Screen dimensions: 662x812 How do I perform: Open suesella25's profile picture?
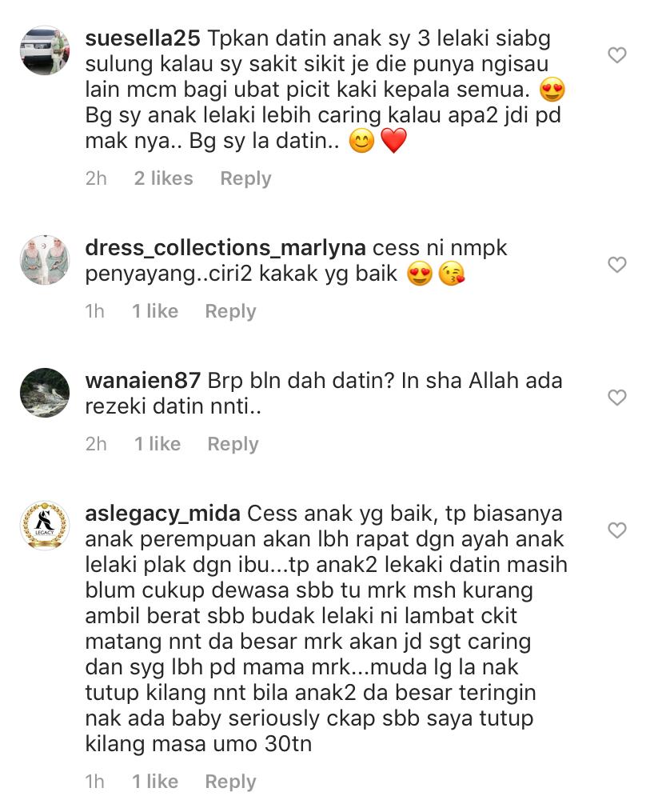pyautogui.click(x=45, y=50)
